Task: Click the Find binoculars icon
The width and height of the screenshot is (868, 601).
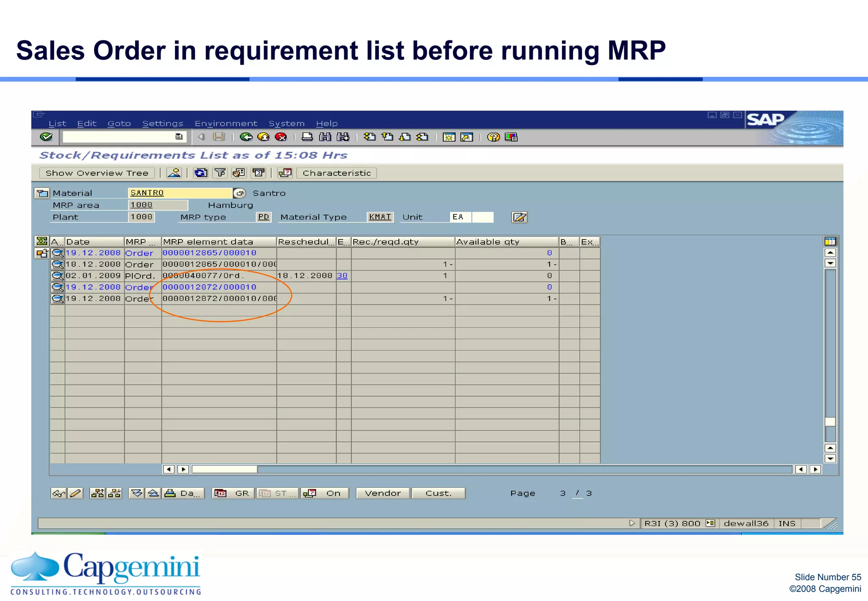Action: (x=325, y=137)
